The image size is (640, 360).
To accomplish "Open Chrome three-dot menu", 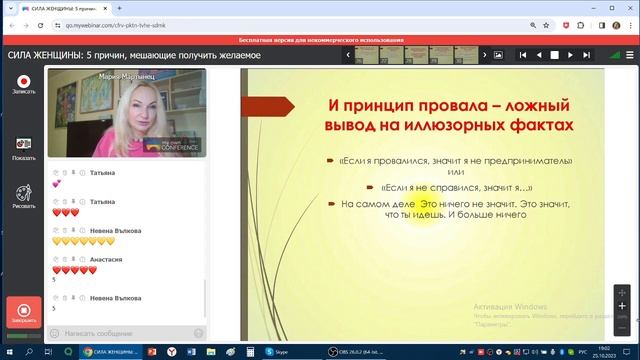I will coord(631,25).
